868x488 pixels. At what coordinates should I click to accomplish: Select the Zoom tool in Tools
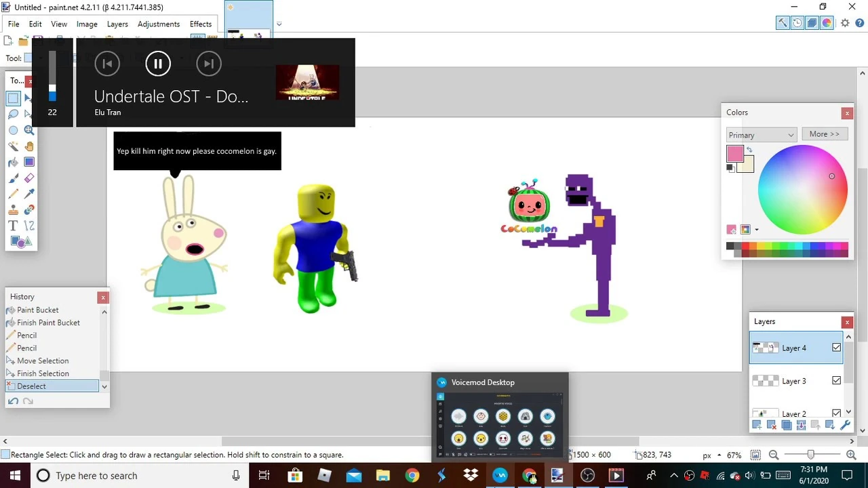[29, 130]
